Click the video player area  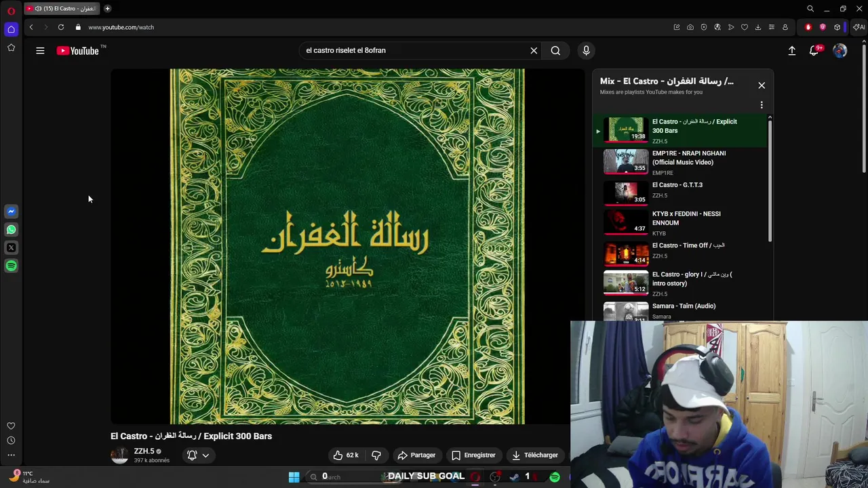[347, 246]
